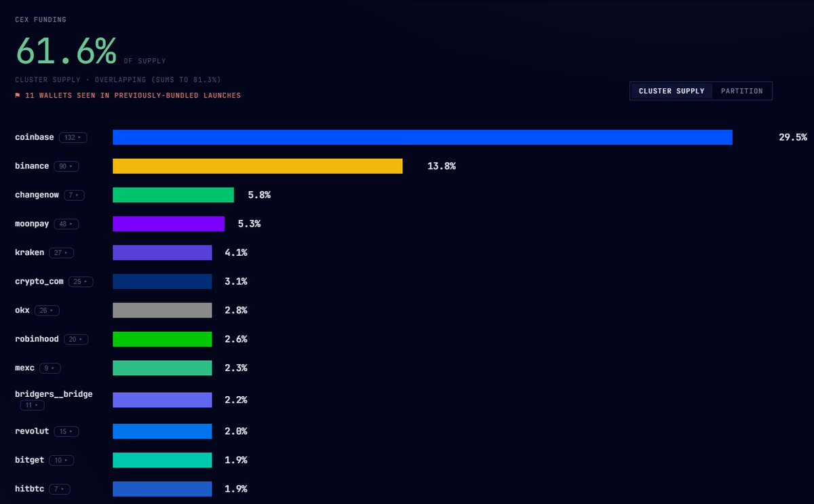The image size is (814, 504).
Task: Click the 2.2% value for bridgers__bridge
Action: [236, 400]
